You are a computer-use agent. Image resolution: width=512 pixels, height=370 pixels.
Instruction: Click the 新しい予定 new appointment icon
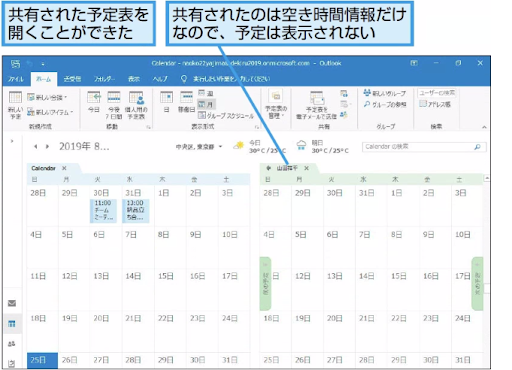click(x=15, y=105)
